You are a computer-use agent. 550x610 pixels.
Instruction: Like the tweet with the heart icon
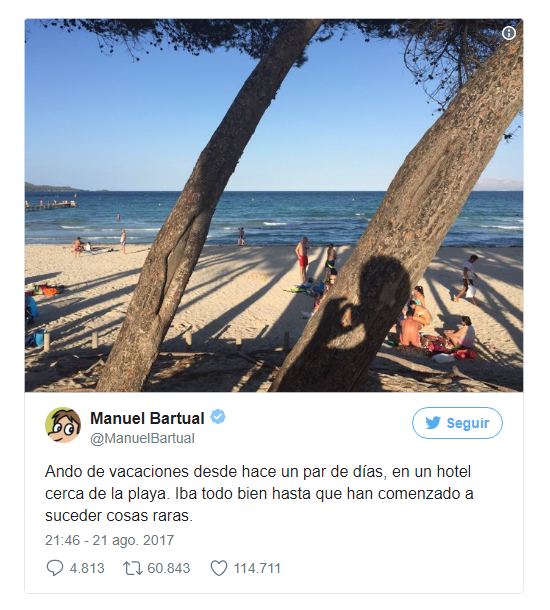(219, 568)
